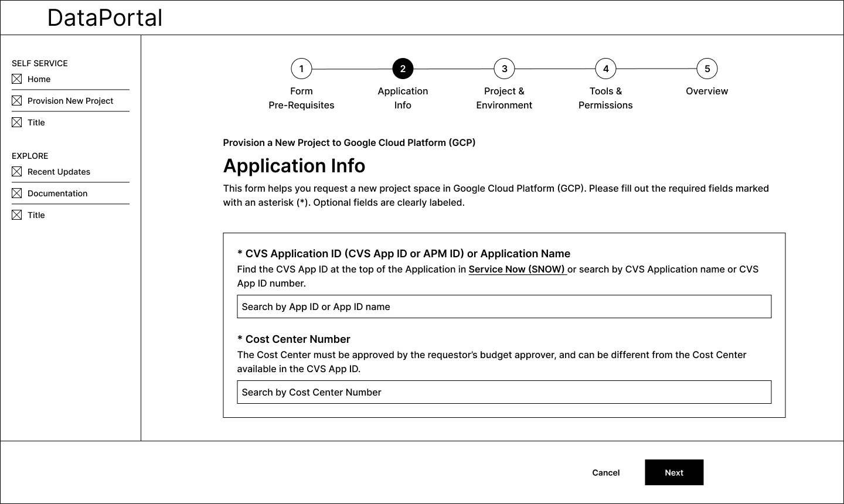Click the Provision New Project sidebar icon

point(16,100)
